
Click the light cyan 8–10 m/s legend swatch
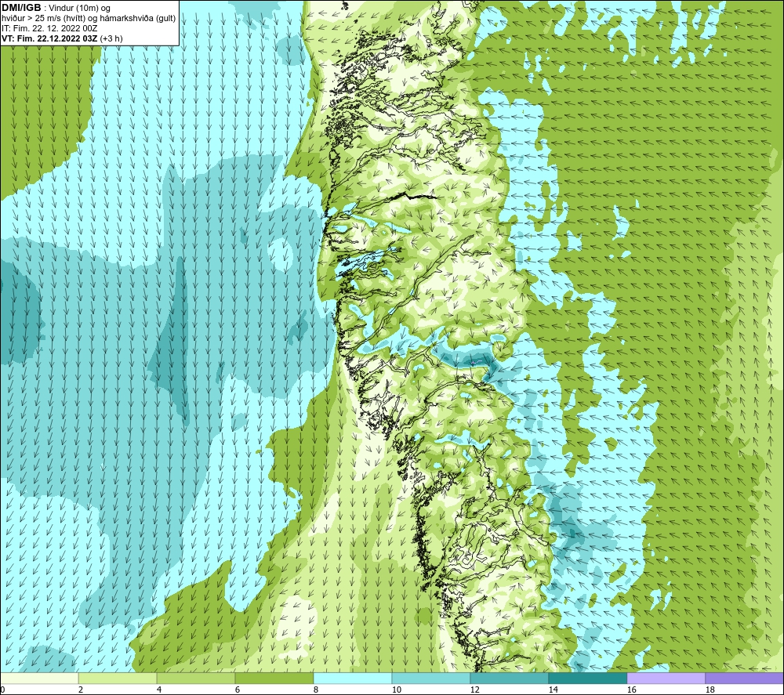coord(353,678)
